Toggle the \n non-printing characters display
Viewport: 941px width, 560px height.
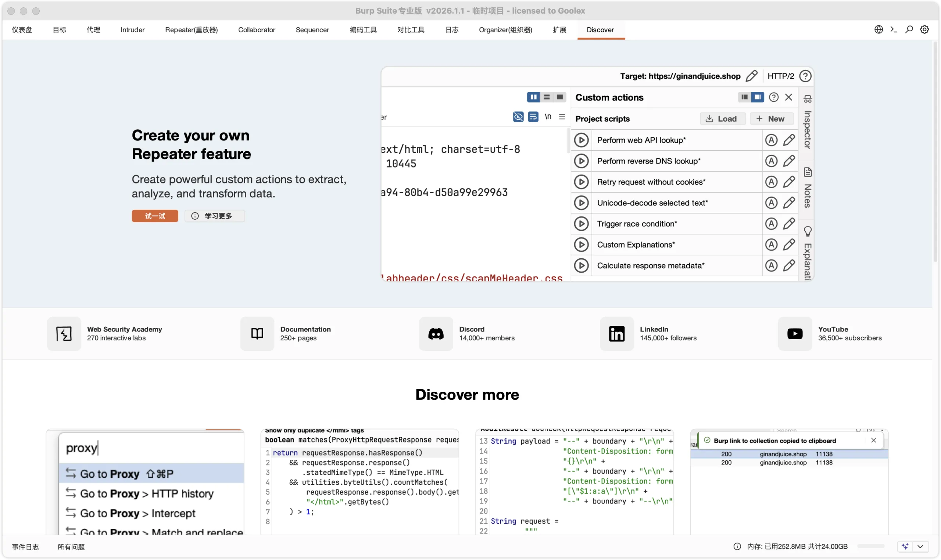(x=548, y=117)
